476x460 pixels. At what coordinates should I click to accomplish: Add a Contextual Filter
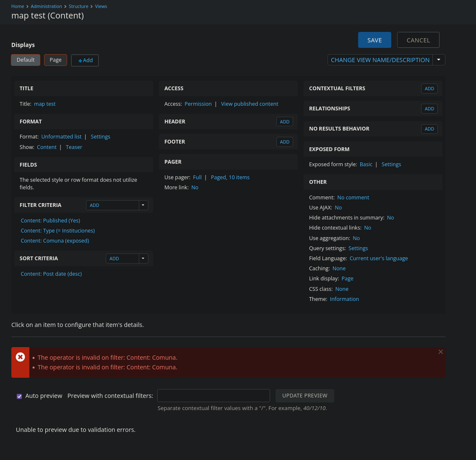[429, 89]
